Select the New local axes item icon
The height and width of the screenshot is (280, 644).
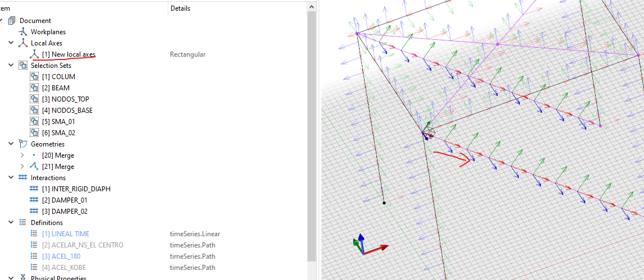(x=34, y=54)
